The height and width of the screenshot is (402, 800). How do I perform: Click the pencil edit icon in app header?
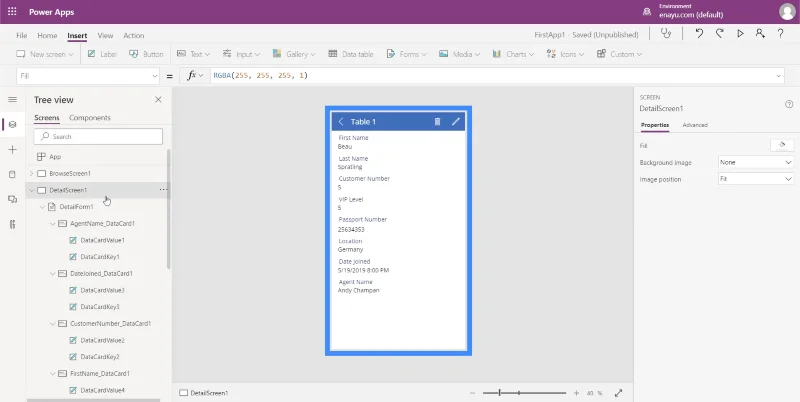(456, 121)
